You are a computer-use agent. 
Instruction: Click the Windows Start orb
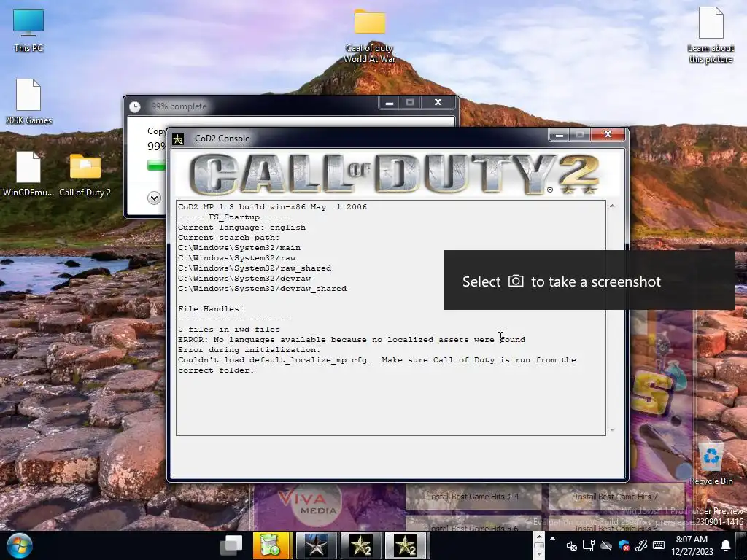[x=20, y=545]
